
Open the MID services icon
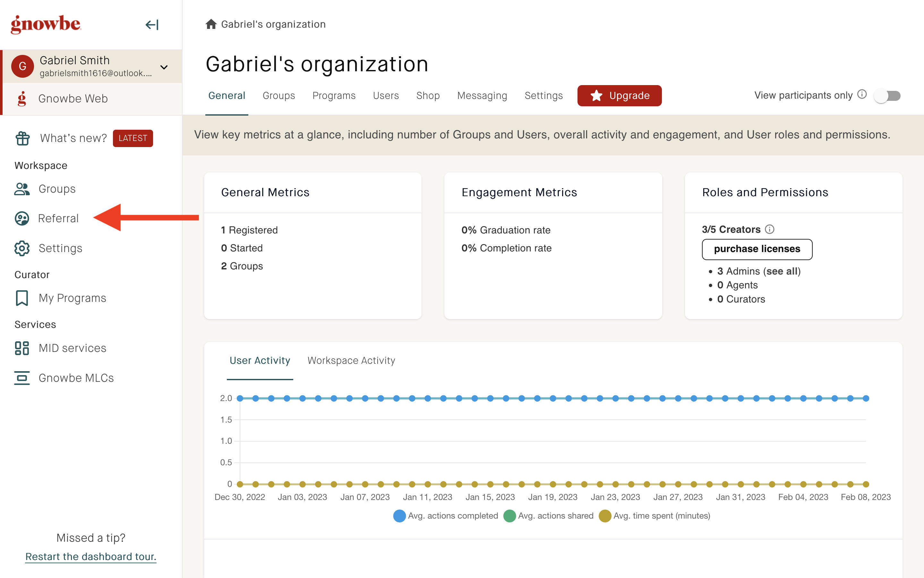pyautogui.click(x=22, y=348)
